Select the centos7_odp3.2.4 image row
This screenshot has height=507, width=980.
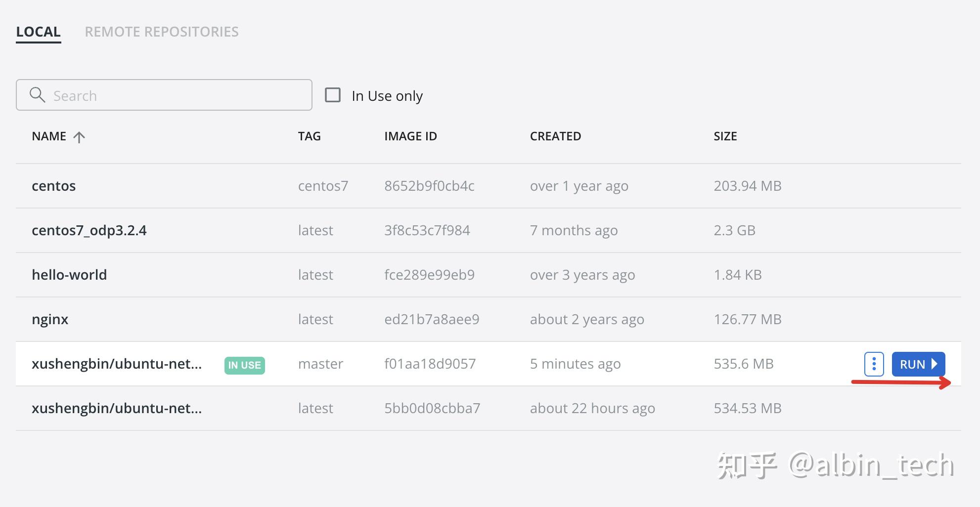coord(489,230)
